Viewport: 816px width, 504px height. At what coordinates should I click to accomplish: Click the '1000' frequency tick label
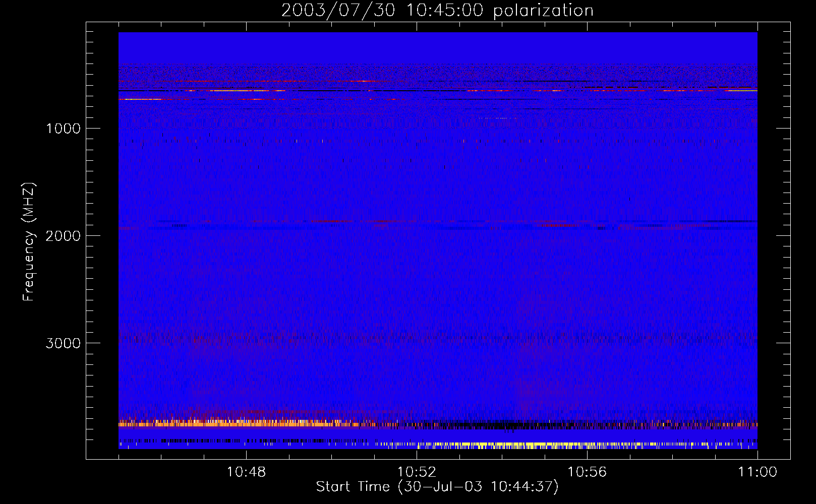[63, 129]
